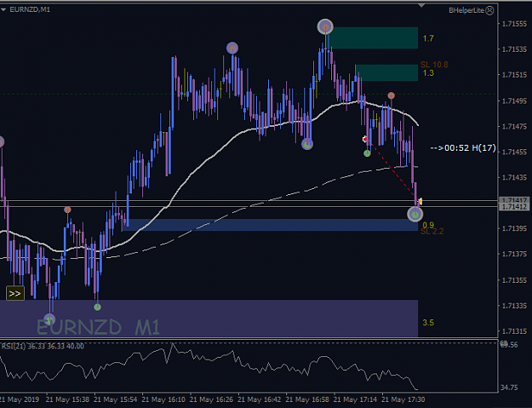Click the 1.71417 price label on axis

coord(514,200)
